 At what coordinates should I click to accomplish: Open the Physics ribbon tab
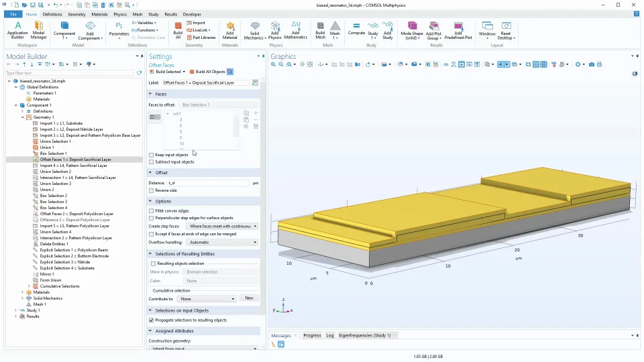click(120, 14)
